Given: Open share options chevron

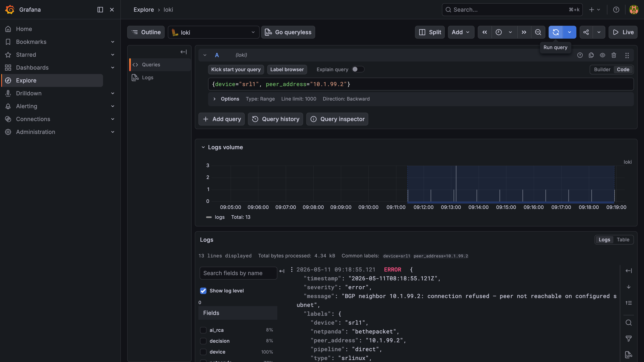Looking at the screenshot, I should (599, 32).
